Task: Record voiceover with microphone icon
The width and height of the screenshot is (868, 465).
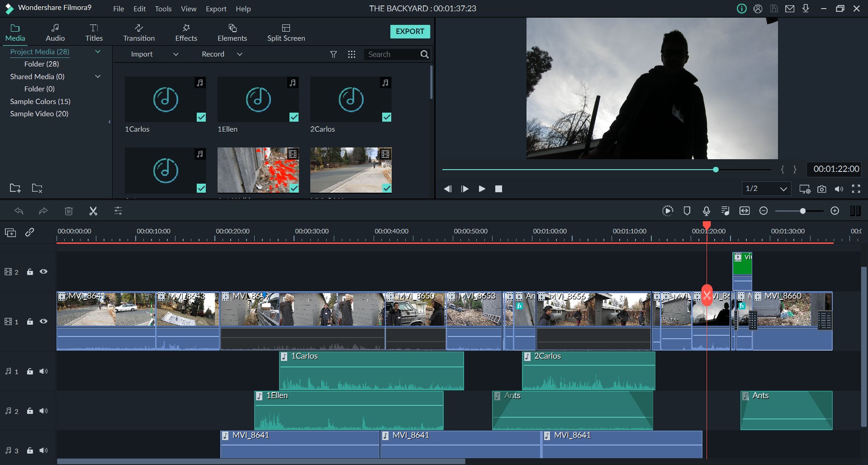Action: click(x=706, y=211)
